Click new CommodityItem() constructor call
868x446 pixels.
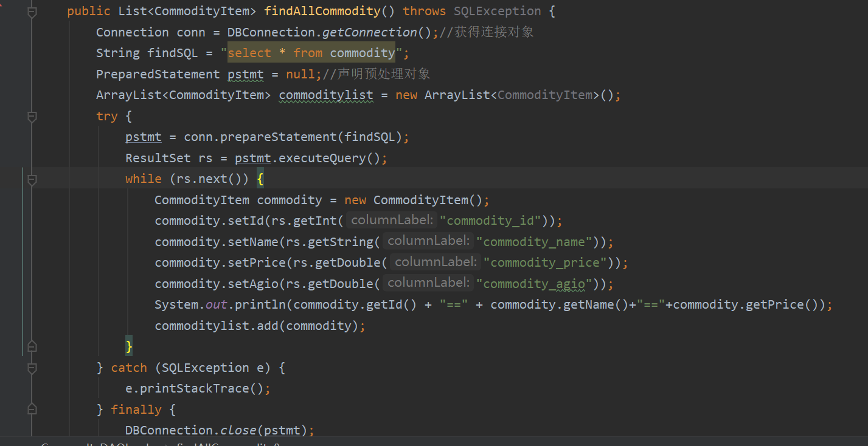[x=414, y=200]
